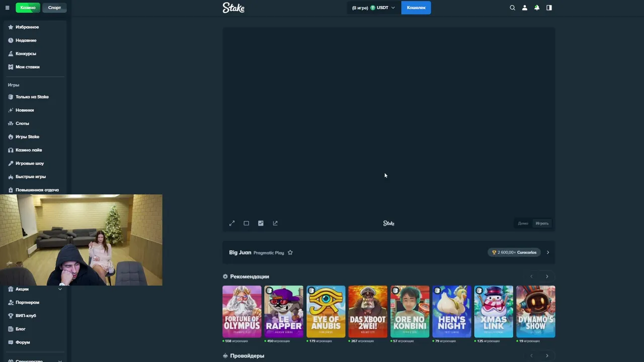Image resolution: width=644 pixels, height=362 pixels.
Task: Open Fortune of Olympus game thumbnail
Action: coord(242,311)
